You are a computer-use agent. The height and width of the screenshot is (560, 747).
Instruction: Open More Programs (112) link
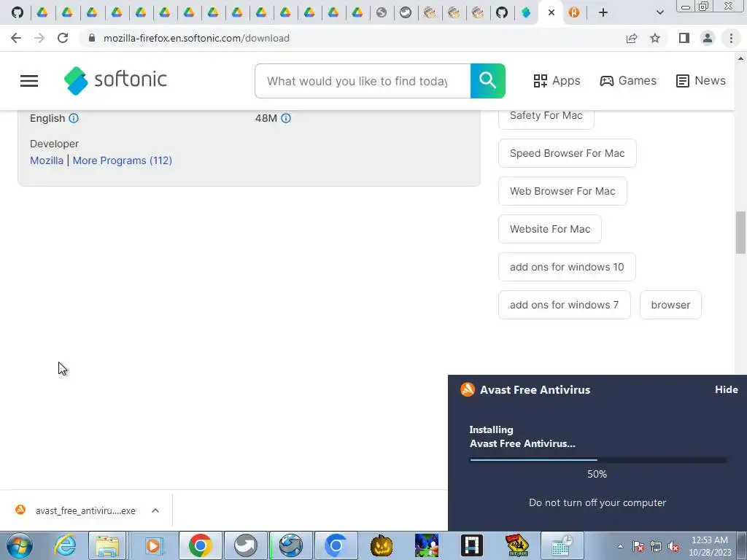point(123,160)
